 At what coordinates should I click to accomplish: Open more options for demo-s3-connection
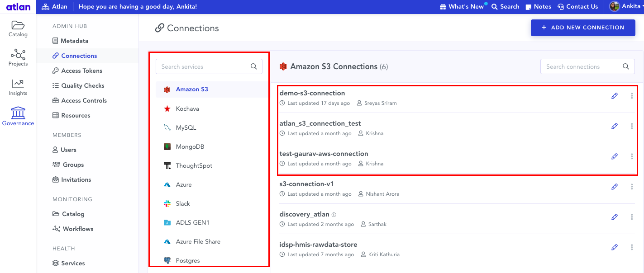[x=632, y=96]
